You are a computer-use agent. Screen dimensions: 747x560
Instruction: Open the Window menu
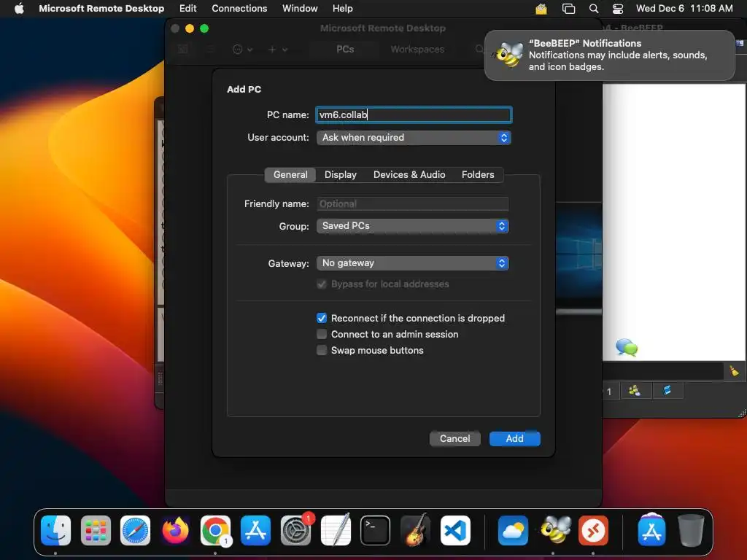pos(300,8)
